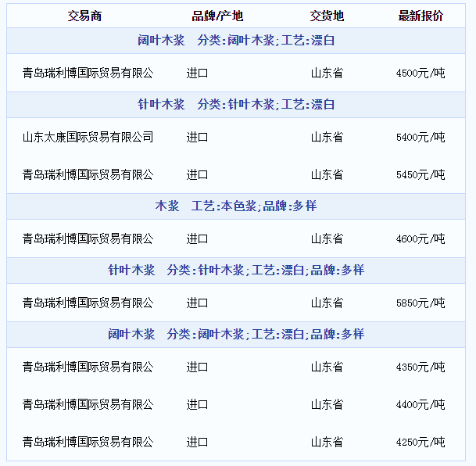The image size is (476, 466).
Task: Click 进口 in the 4600元/吨 row
Action: point(197,239)
